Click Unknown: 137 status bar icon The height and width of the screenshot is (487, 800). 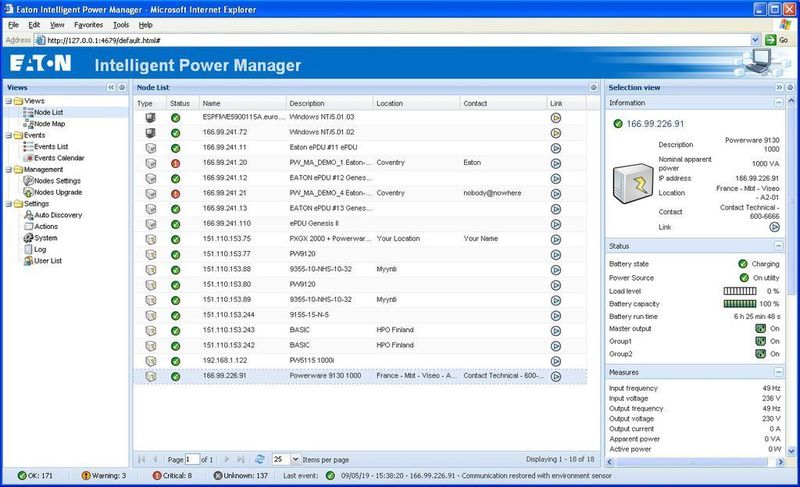point(218,475)
